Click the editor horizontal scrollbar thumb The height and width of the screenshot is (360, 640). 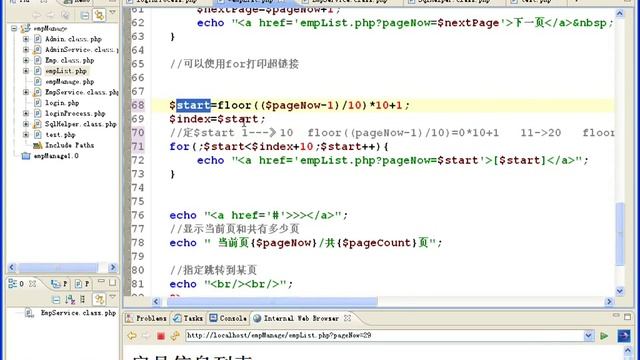click(272, 302)
